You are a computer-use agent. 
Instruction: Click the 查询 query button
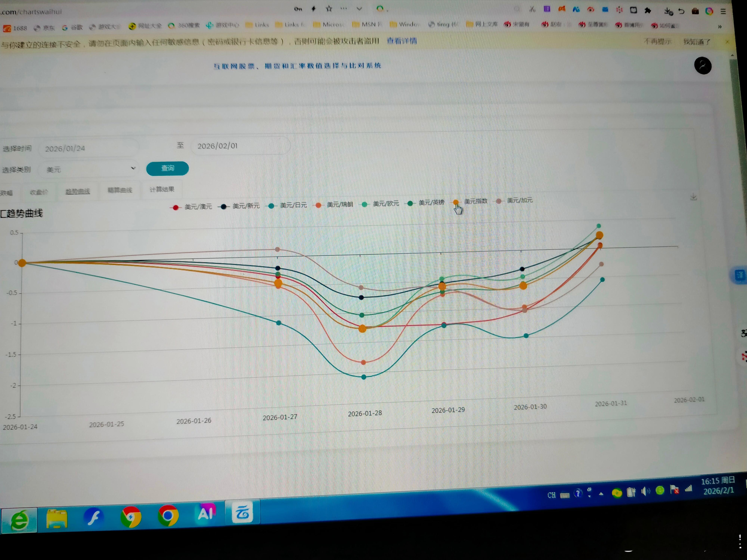tap(167, 168)
